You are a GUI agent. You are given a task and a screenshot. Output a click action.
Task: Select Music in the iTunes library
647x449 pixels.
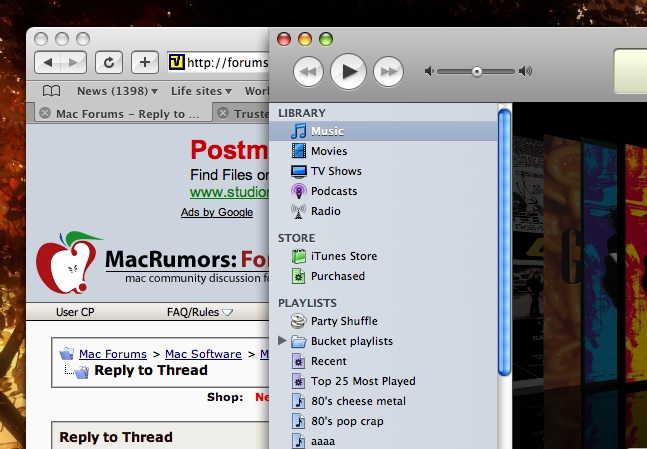pos(383,131)
